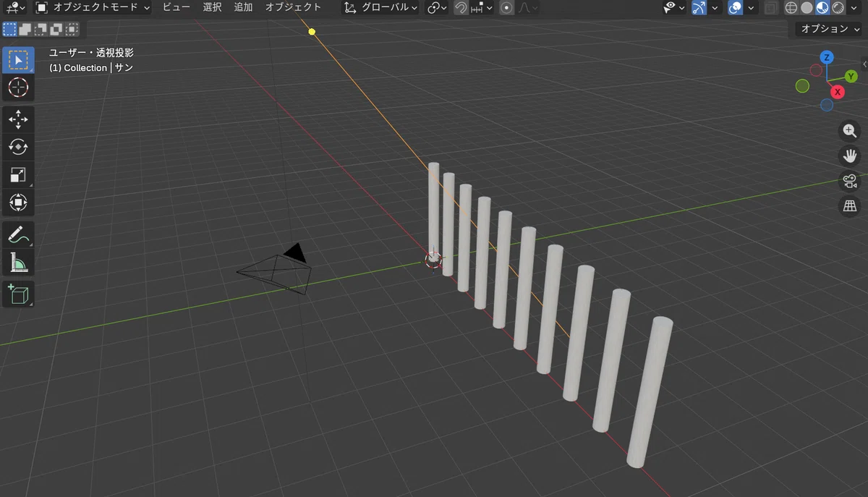Open the editor type selector
868x497 pixels.
pyautogui.click(x=15, y=7)
